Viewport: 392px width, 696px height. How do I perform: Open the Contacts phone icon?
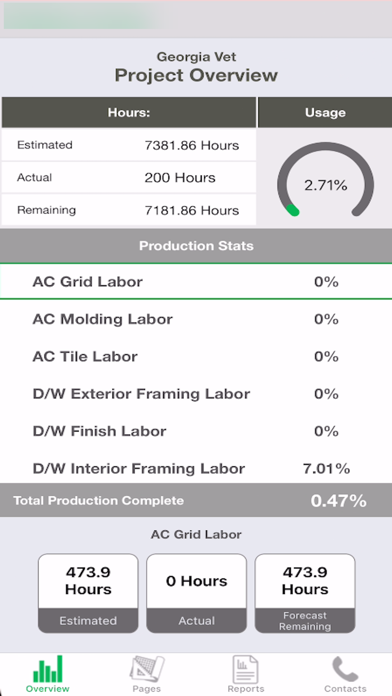click(345, 669)
